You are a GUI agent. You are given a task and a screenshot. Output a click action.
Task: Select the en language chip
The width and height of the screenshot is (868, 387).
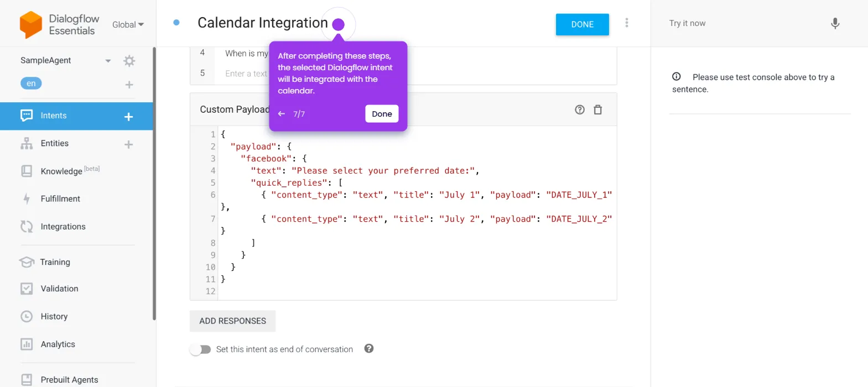click(x=31, y=83)
